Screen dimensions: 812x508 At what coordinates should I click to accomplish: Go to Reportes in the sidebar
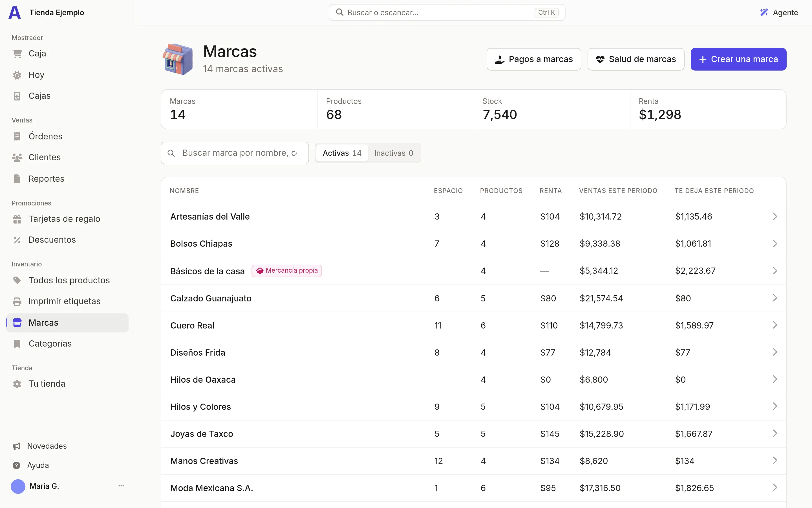tap(67, 179)
